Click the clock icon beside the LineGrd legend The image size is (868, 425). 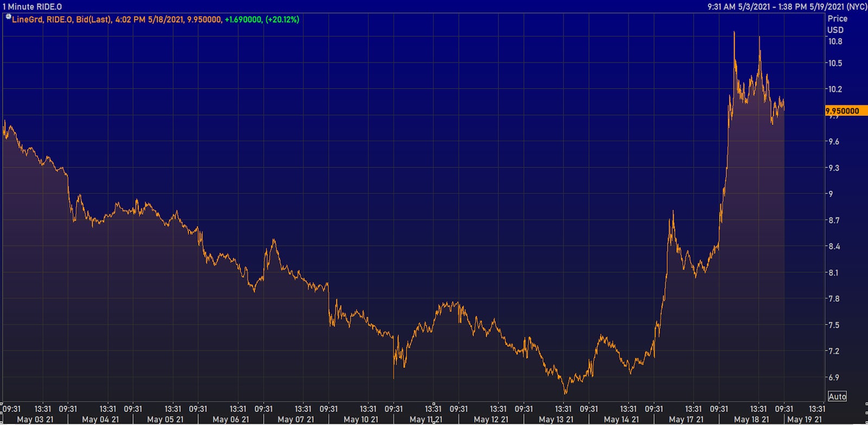(8, 17)
